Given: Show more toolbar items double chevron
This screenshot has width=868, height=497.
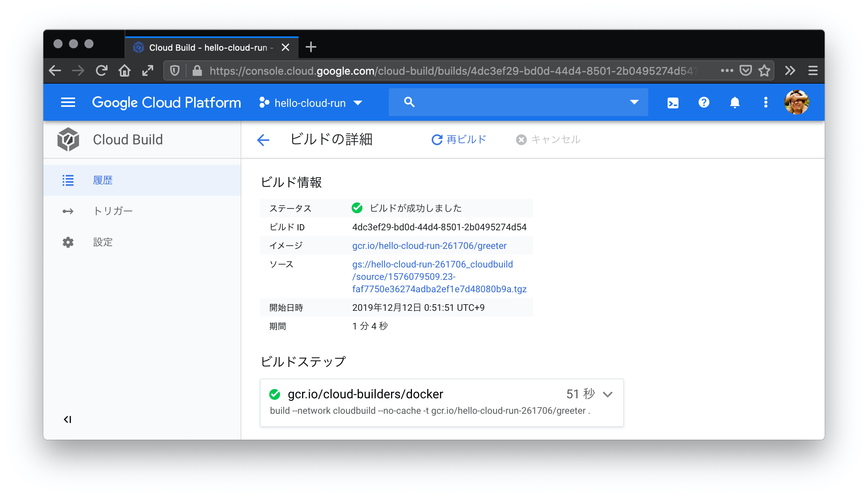Looking at the screenshot, I should pos(790,70).
